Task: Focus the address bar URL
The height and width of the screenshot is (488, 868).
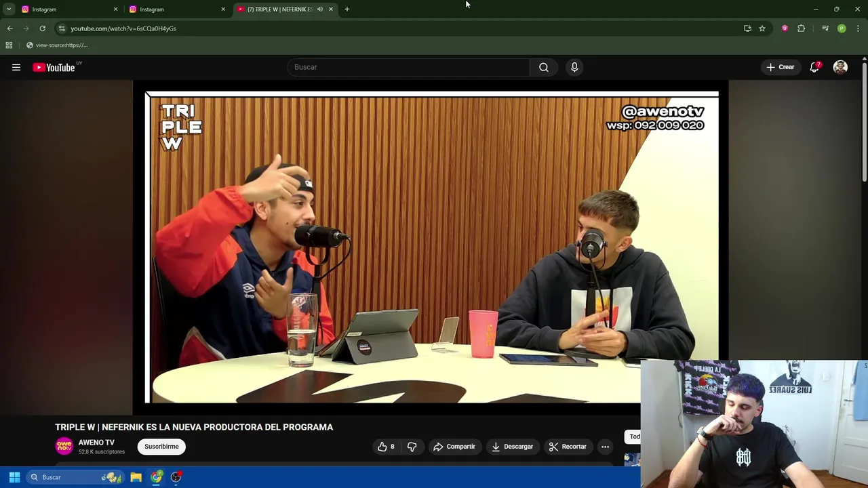Action: 123,28
